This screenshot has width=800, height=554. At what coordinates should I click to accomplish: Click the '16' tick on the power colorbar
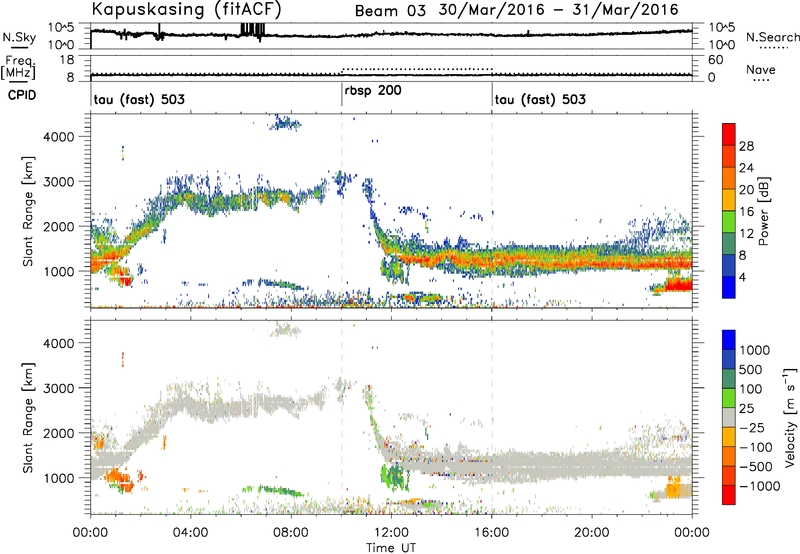click(x=746, y=212)
